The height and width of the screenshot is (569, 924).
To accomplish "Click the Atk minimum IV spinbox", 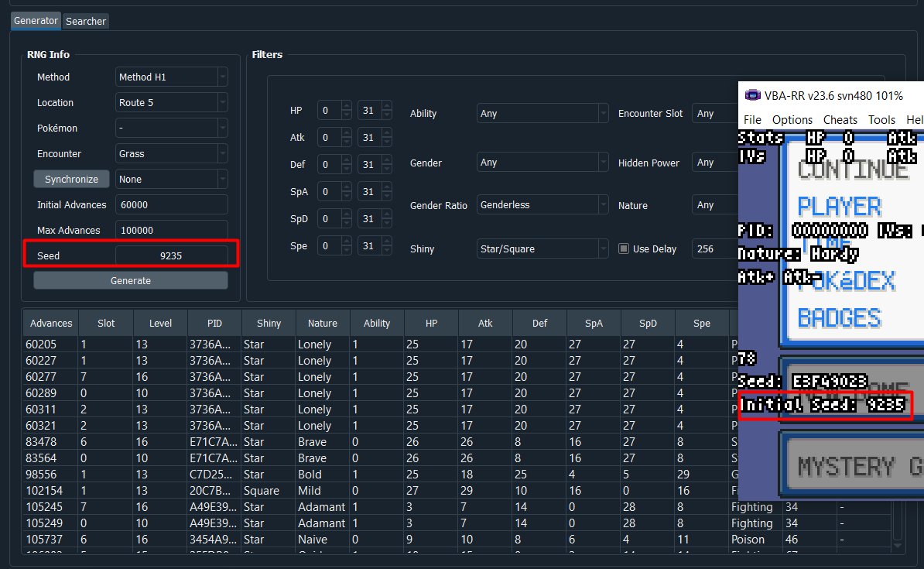I will 334,137.
